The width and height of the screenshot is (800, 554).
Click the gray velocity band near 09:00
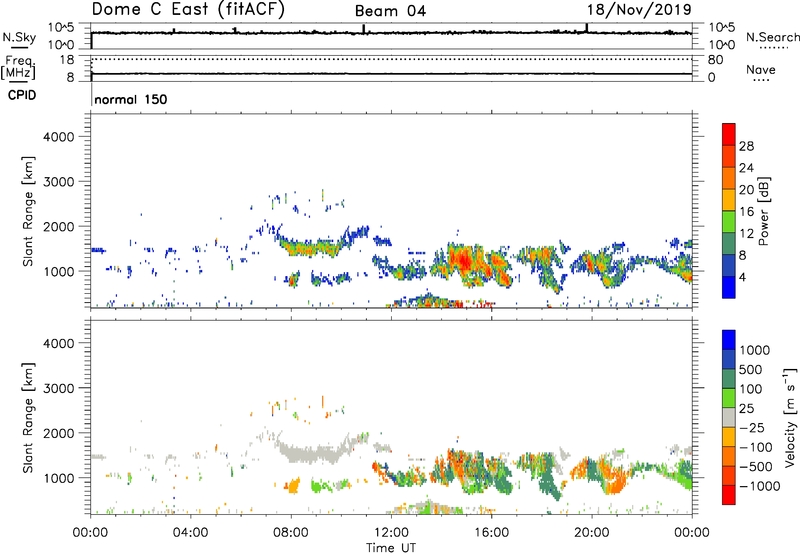click(311, 453)
